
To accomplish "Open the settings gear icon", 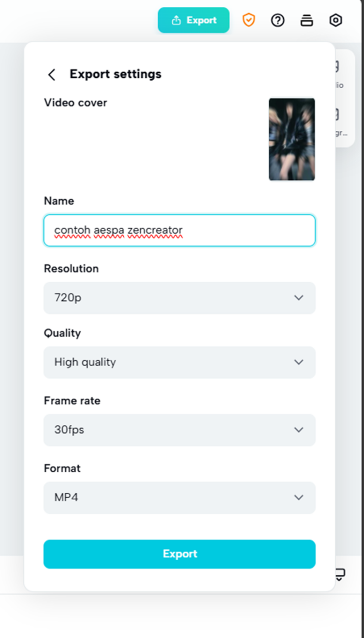I will [335, 20].
